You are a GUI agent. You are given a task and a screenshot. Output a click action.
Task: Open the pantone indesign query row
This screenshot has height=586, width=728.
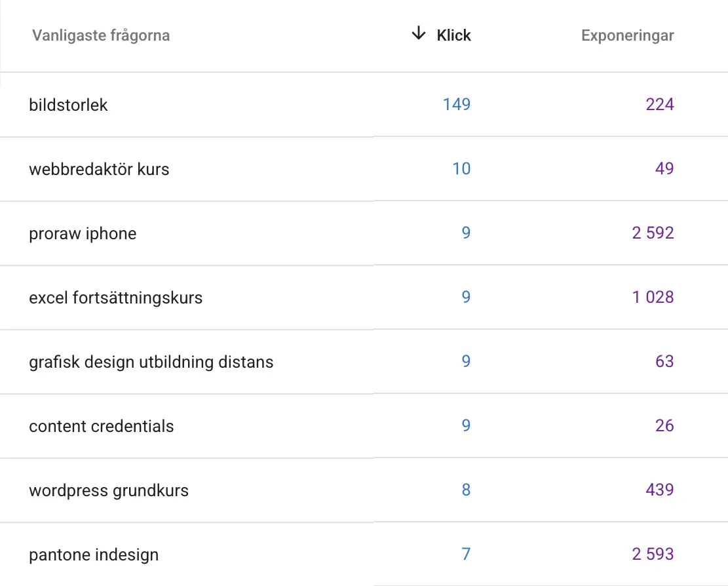pyautogui.click(x=364, y=555)
